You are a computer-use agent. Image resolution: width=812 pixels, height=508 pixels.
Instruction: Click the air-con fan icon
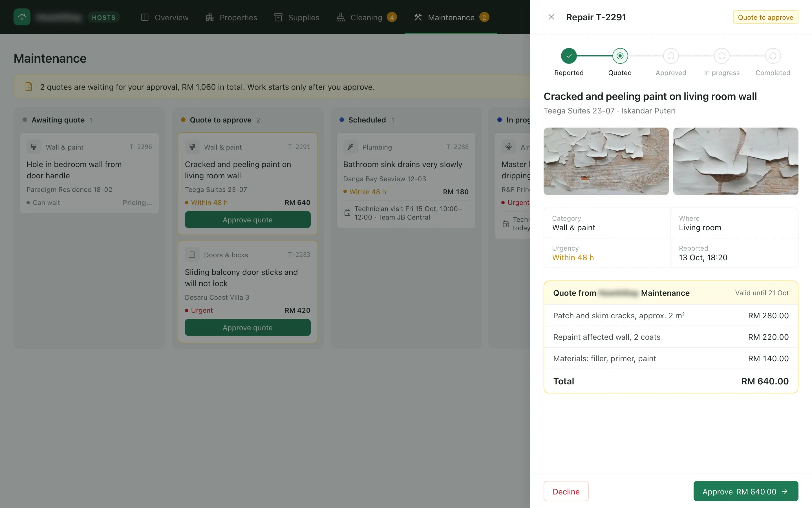click(509, 147)
